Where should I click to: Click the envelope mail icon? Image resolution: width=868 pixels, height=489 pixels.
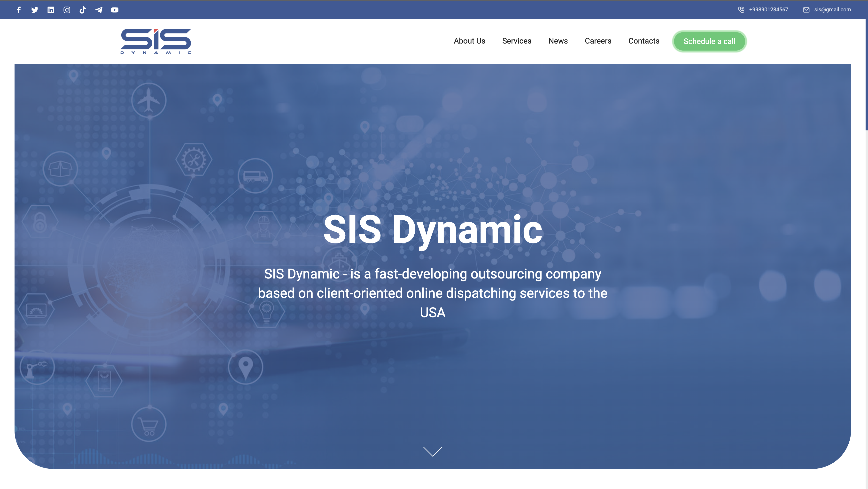pos(806,10)
